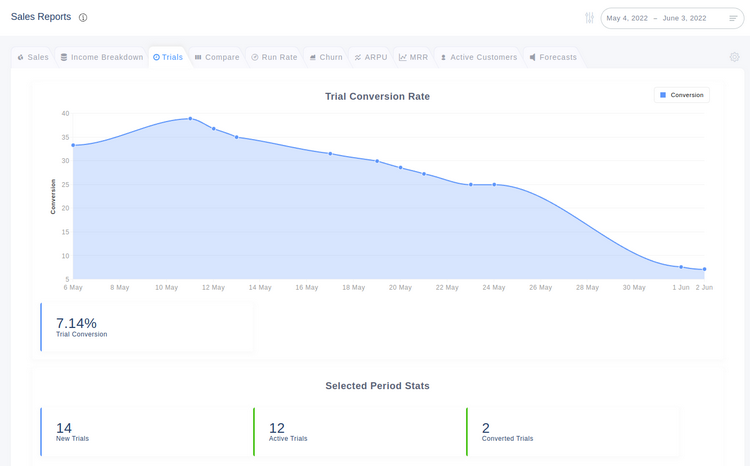Switch to the Sales tab
This screenshot has height=466, width=750.
[x=33, y=57]
